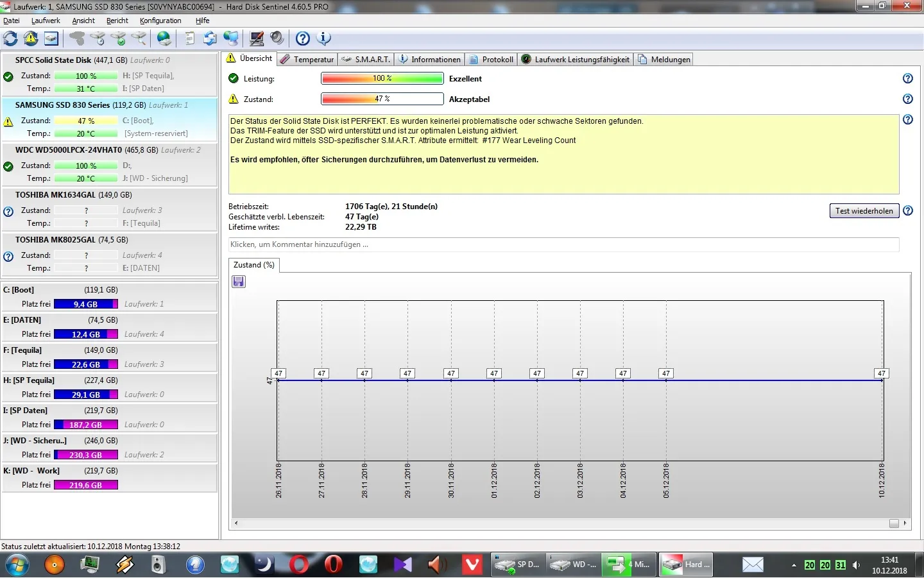
Task: Open the Laufwerk menu
Action: 46,21
